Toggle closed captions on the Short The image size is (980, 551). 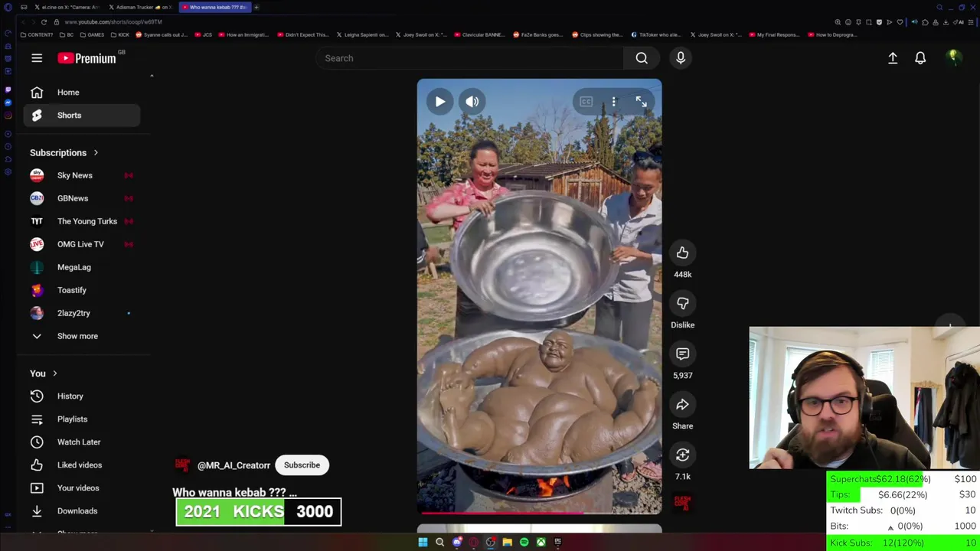click(586, 101)
